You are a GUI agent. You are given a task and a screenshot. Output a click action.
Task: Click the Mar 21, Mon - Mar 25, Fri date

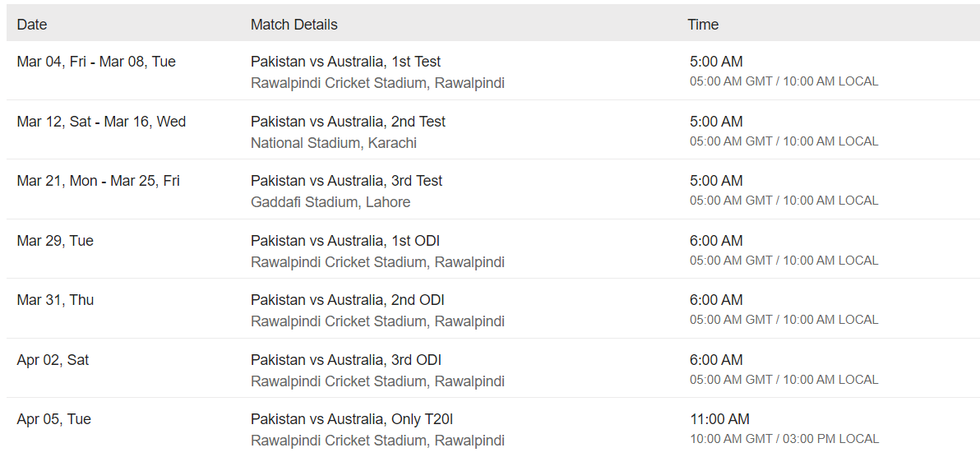[98, 181]
